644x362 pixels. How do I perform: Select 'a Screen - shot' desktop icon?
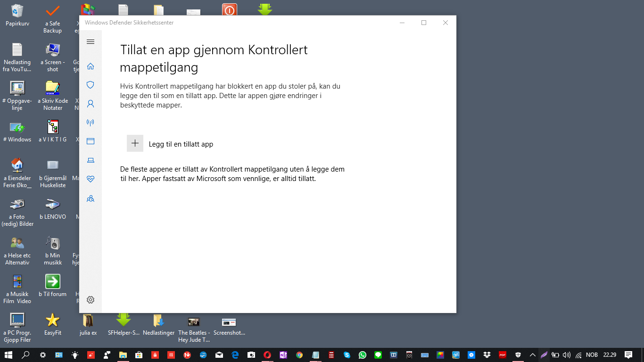(x=52, y=58)
